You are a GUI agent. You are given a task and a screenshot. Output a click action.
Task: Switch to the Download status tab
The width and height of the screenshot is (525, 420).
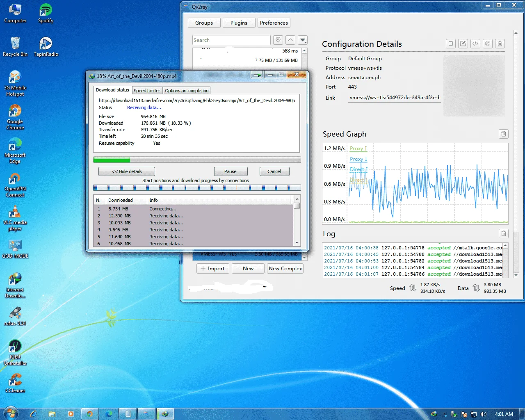coord(112,90)
